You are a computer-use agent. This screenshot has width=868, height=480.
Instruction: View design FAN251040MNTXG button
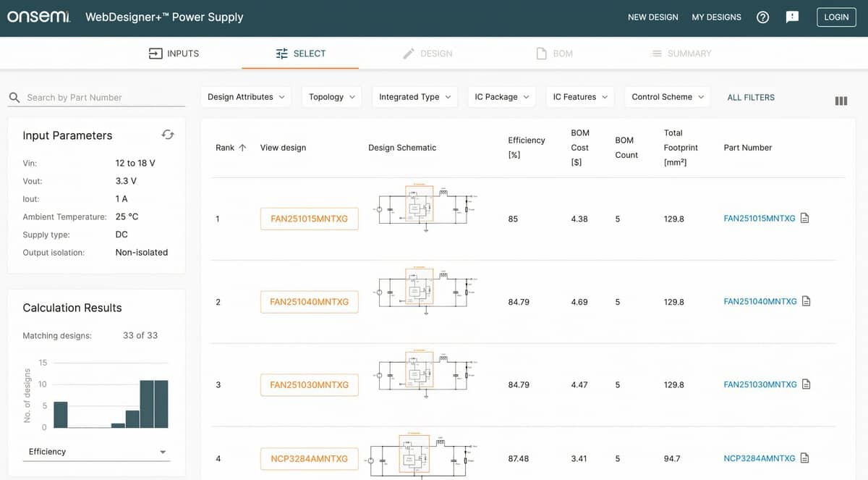click(x=309, y=302)
